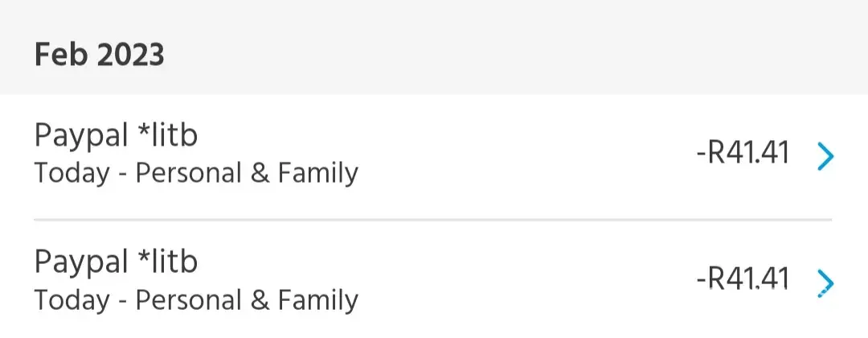Screen dimensions: 868x338
Task: Click the word 'Paypal' in the second row
Action: point(81,262)
